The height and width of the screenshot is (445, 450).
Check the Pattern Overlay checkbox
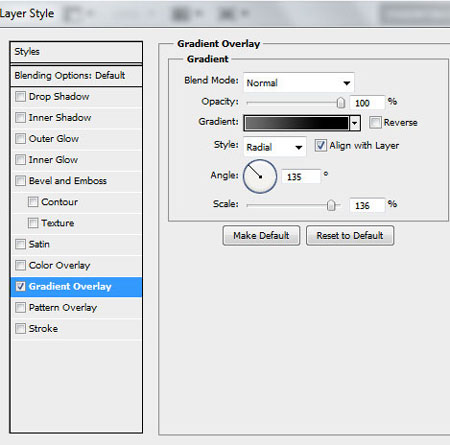pos(20,307)
